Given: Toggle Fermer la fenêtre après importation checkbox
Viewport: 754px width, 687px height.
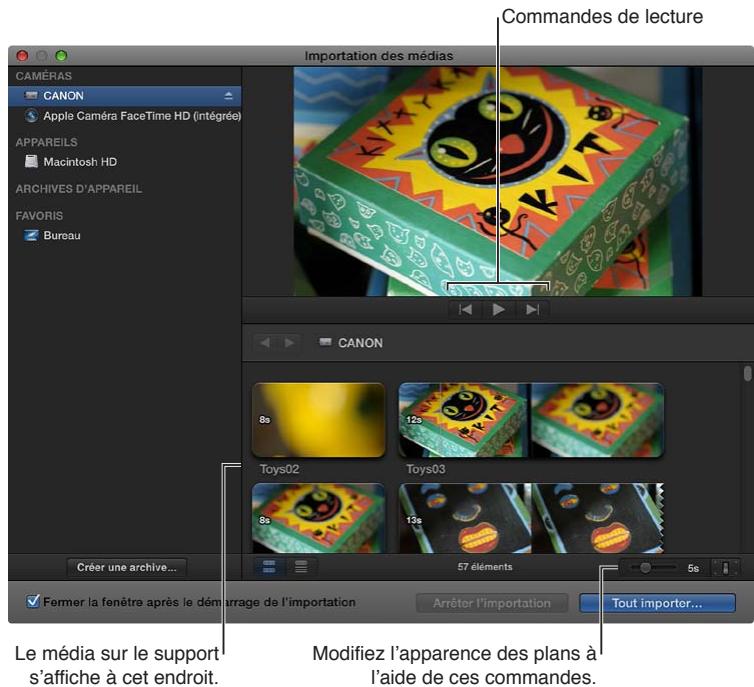Looking at the screenshot, I should [x=33, y=601].
